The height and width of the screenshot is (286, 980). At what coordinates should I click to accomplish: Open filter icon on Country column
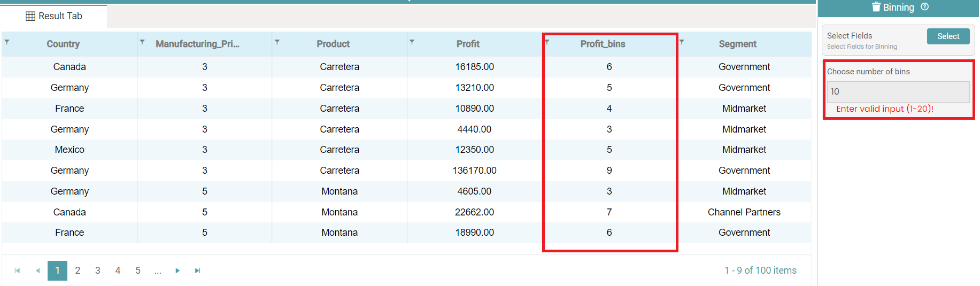click(x=6, y=41)
